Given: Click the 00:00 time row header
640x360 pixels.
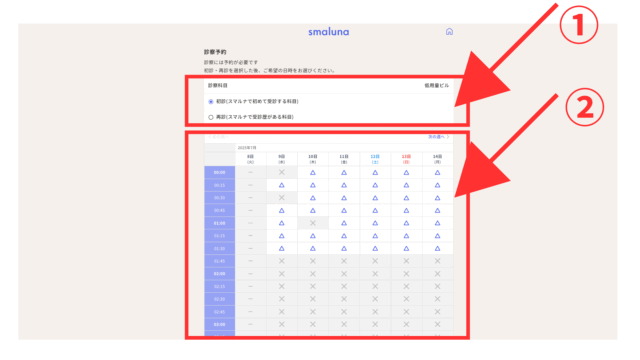Looking at the screenshot, I should coord(220,173).
